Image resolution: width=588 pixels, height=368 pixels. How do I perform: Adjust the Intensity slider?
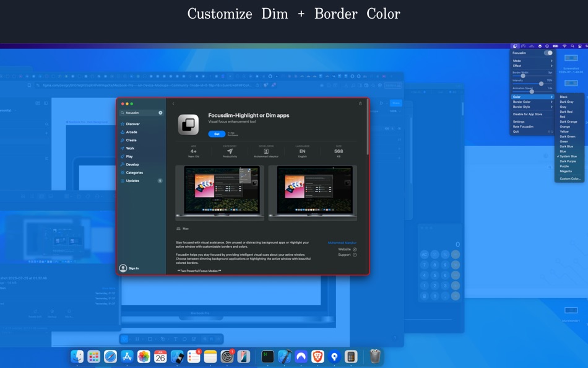pos(532,84)
